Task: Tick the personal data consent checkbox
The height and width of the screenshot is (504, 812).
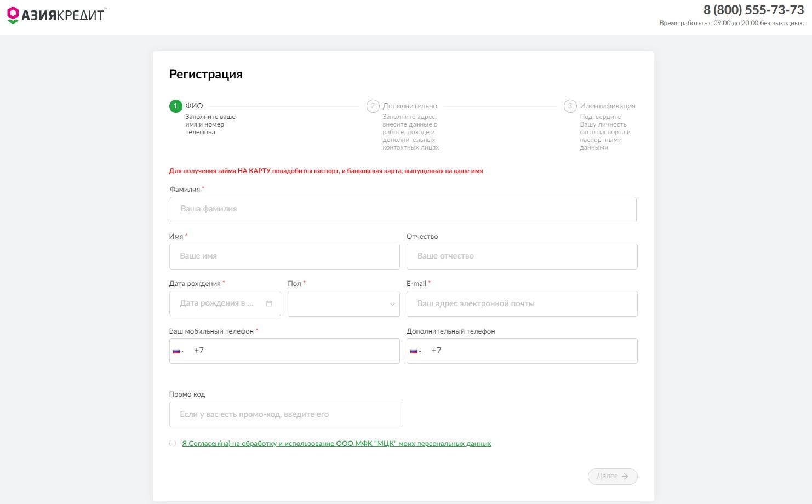Action: point(173,443)
